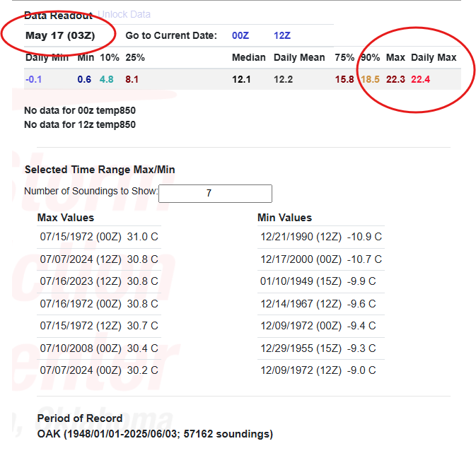
Task: Select the May 17 (03Z) date readout
Action: 60,35
